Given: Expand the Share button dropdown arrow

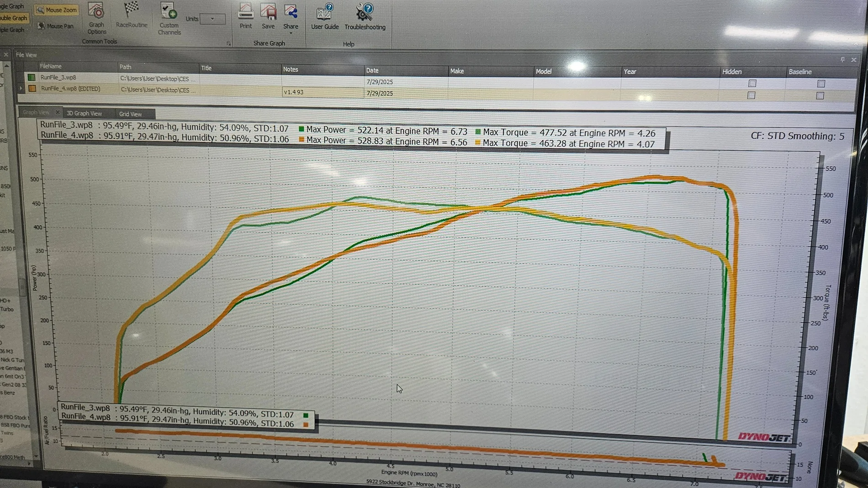Looking at the screenshot, I should coord(291,33).
